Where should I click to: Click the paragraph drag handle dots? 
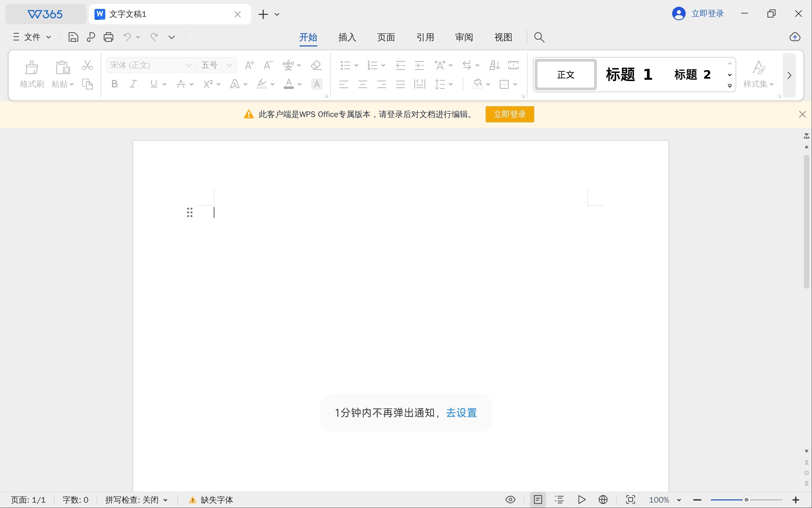point(190,212)
